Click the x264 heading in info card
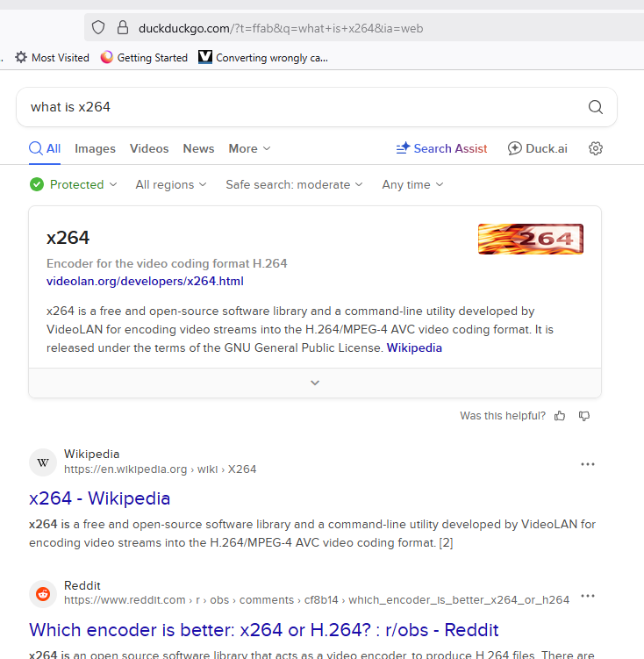The height and width of the screenshot is (659, 644). [68, 238]
